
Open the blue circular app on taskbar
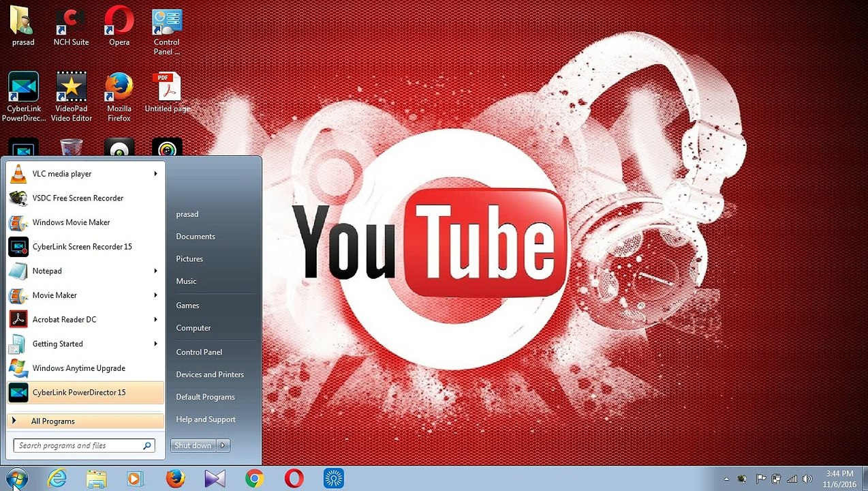tap(333, 479)
